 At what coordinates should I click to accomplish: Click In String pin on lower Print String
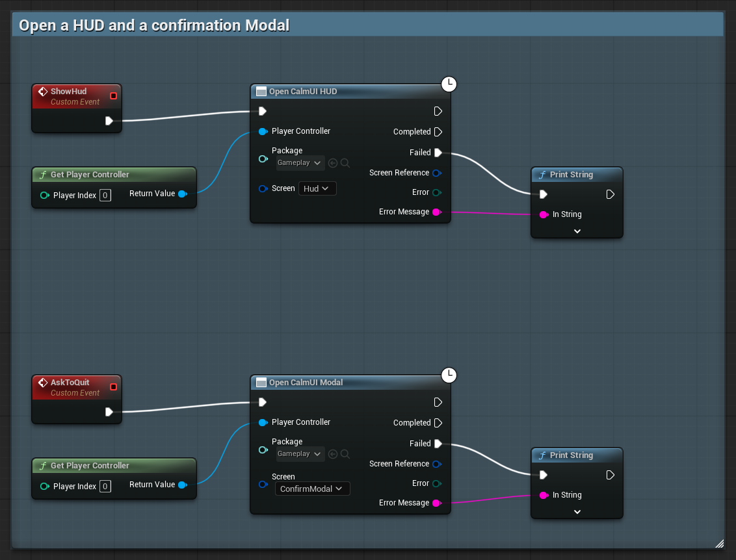544,495
